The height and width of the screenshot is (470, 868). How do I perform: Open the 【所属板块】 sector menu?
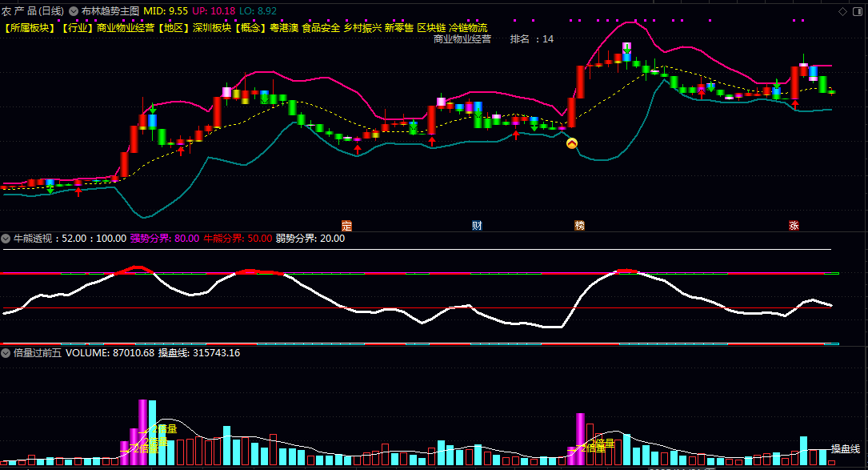tap(28, 26)
